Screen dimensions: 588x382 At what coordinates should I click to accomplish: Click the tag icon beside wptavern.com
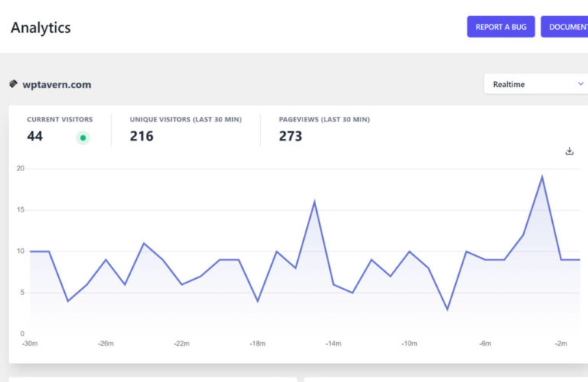[14, 84]
